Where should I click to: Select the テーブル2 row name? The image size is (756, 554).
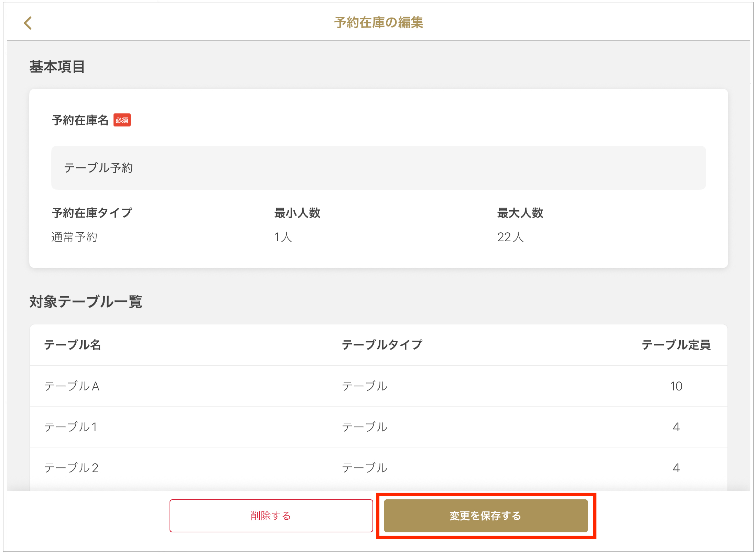tap(72, 468)
